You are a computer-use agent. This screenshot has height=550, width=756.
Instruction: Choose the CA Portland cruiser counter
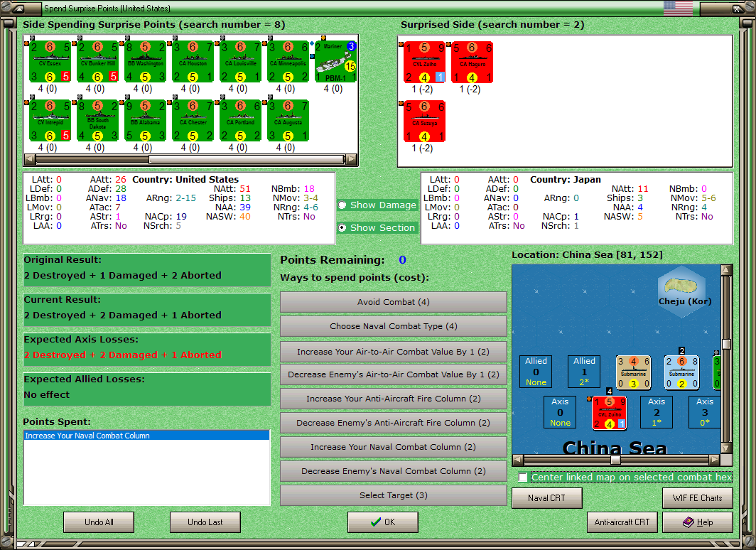(x=241, y=121)
